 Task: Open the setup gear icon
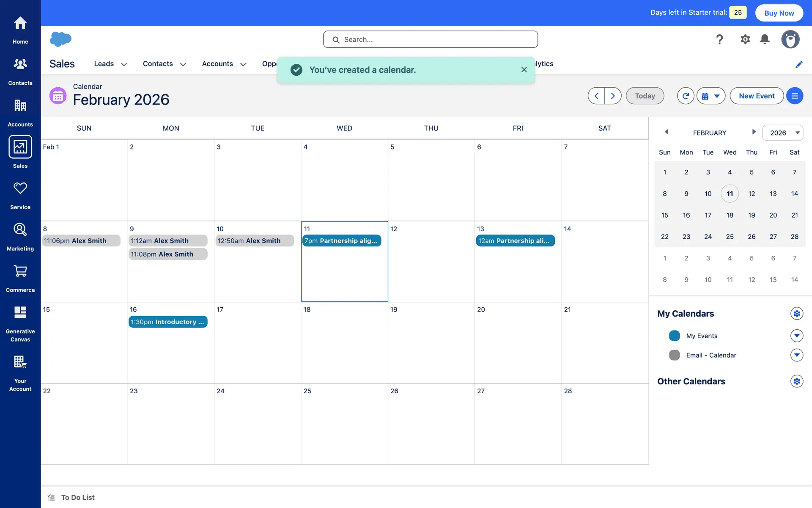coord(745,39)
